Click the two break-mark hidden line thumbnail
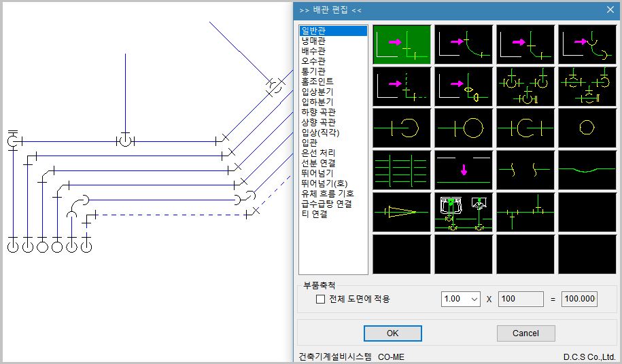The width and height of the screenshot is (622, 364). coord(525,170)
